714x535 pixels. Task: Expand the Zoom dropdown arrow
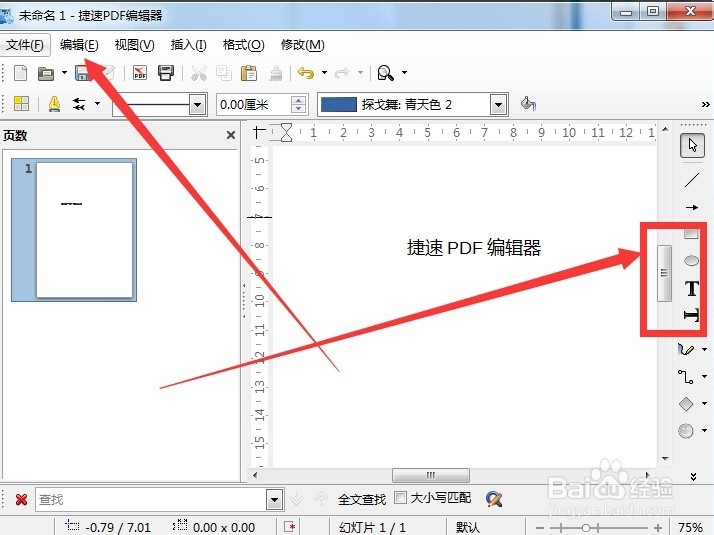tap(404, 73)
